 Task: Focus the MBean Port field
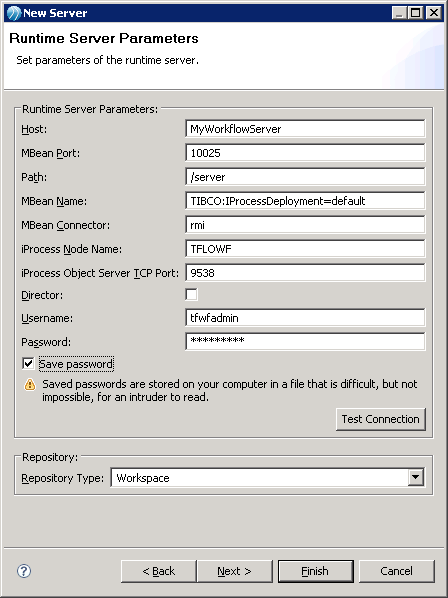click(305, 153)
